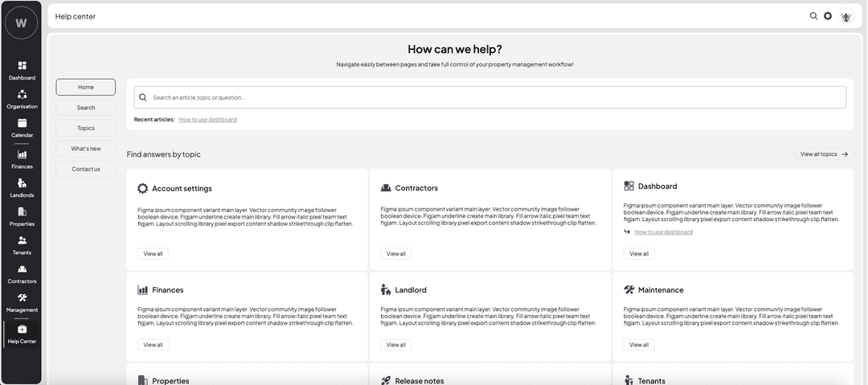Click View all under Account settings
Image resolution: width=868 pixels, height=385 pixels.
click(153, 254)
